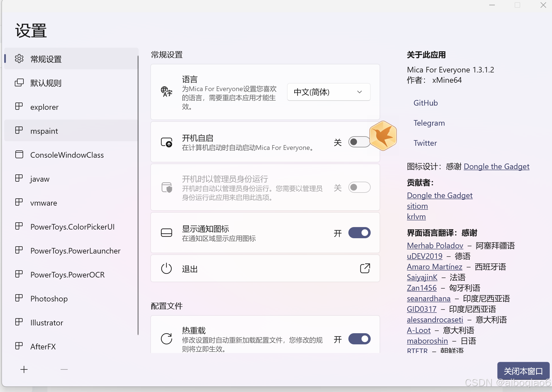Click 关闭本窗口 button

pyautogui.click(x=523, y=371)
